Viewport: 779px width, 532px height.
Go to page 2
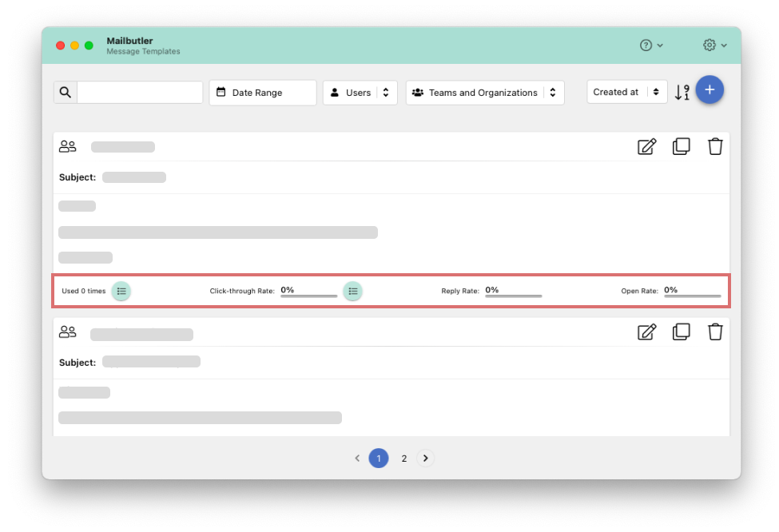pos(404,458)
